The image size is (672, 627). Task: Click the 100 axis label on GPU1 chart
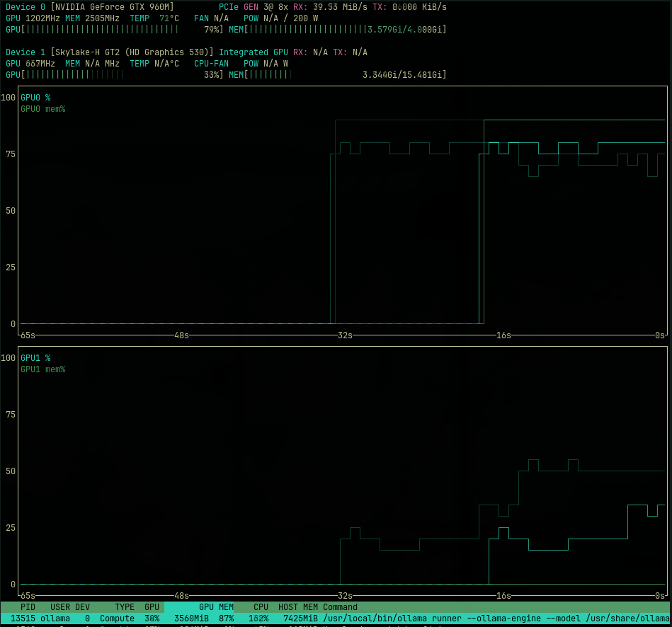coord(8,358)
